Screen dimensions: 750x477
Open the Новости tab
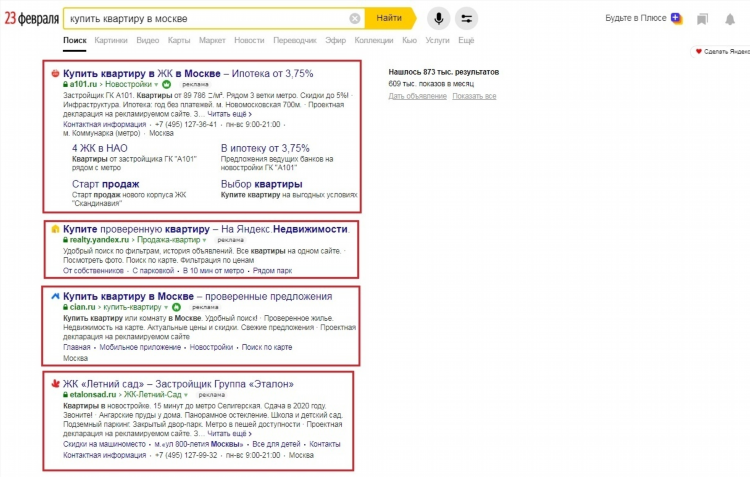[x=249, y=40]
